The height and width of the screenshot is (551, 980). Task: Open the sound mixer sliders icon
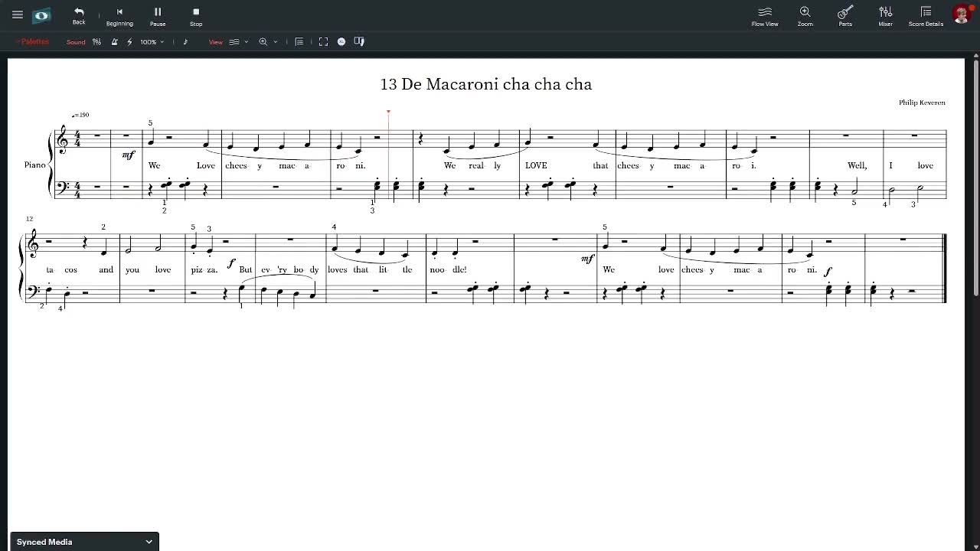[96, 42]
